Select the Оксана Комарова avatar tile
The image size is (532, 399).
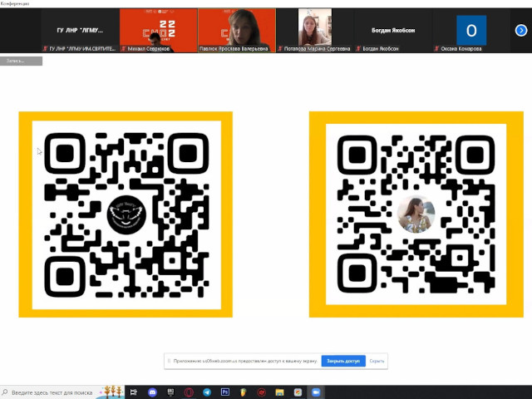pos(471,31)
